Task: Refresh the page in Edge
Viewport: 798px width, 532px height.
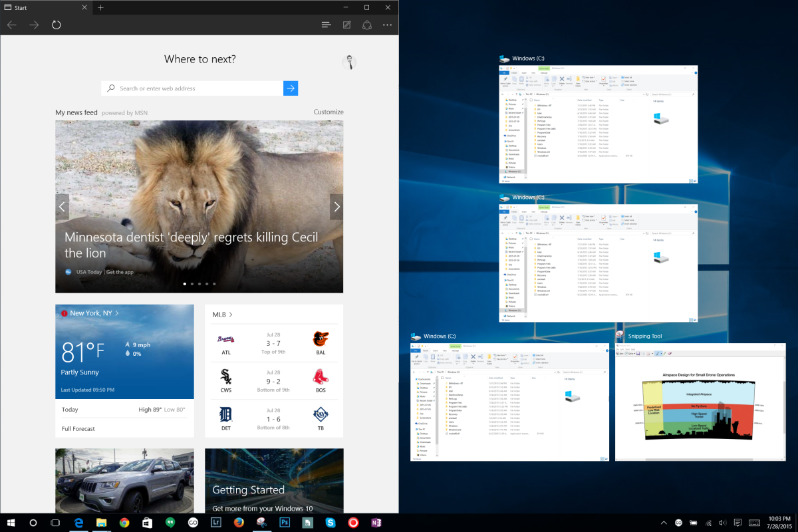Action: [57, 25]
